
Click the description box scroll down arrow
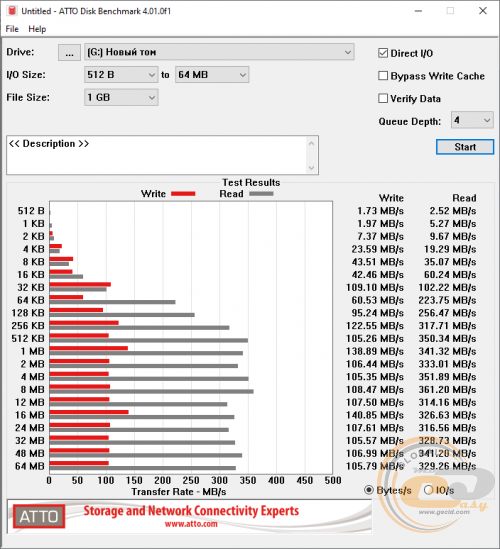click(311, 168)
